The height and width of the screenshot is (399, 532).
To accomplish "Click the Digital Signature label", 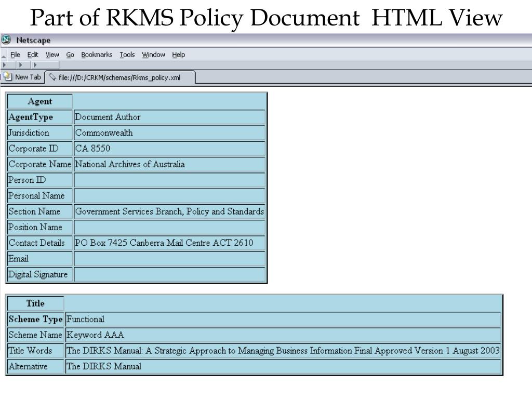I will 38,274.
